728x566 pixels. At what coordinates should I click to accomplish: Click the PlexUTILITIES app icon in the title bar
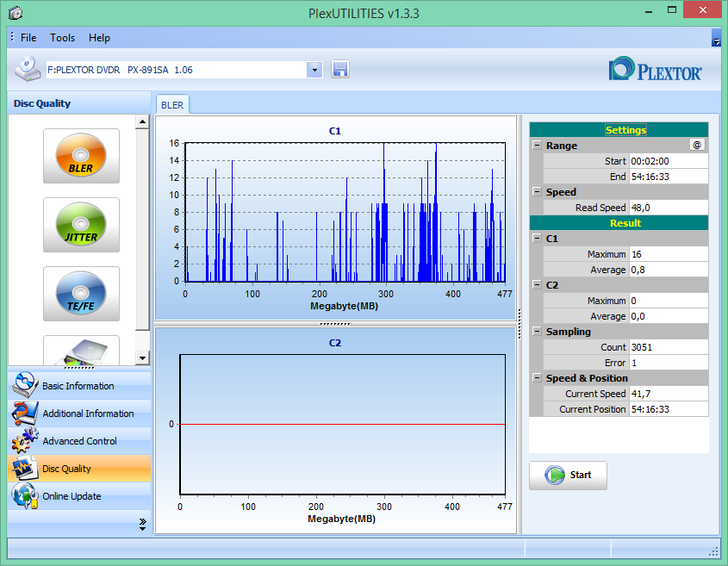point(16,13)
